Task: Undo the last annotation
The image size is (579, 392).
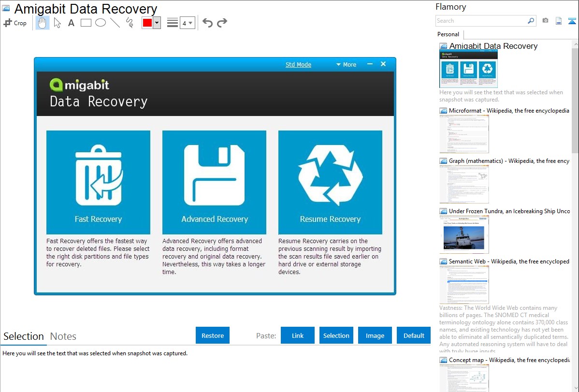Action: [x=207, y=23]
